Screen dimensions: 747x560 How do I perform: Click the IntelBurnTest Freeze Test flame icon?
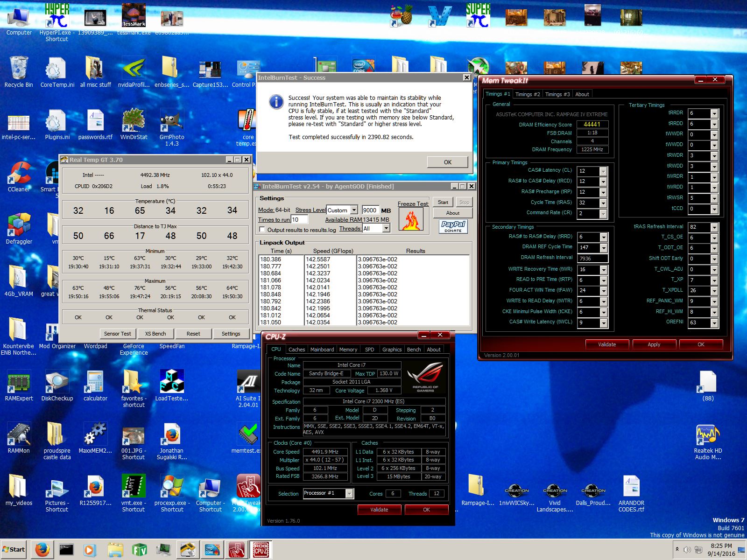(411, 219)
